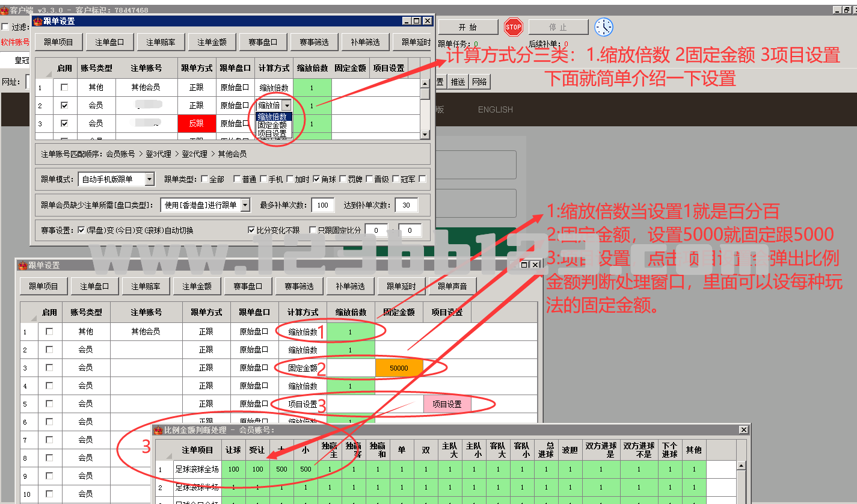Click the 网络 button
This screenshot has height=504, width=857.
pos(479,82)
